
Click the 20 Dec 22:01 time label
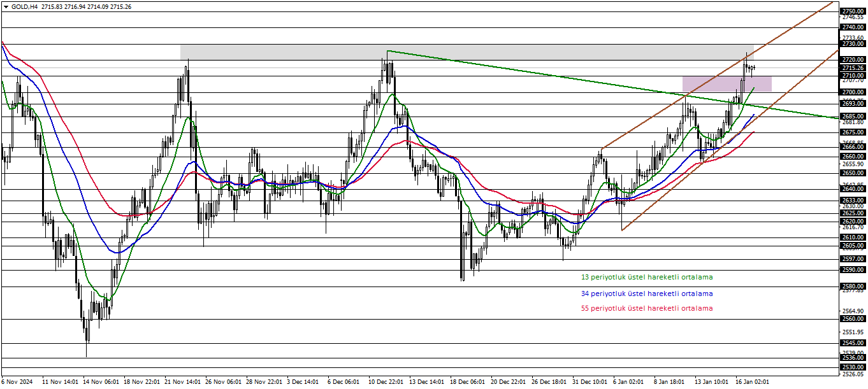(x=509, y=383)
